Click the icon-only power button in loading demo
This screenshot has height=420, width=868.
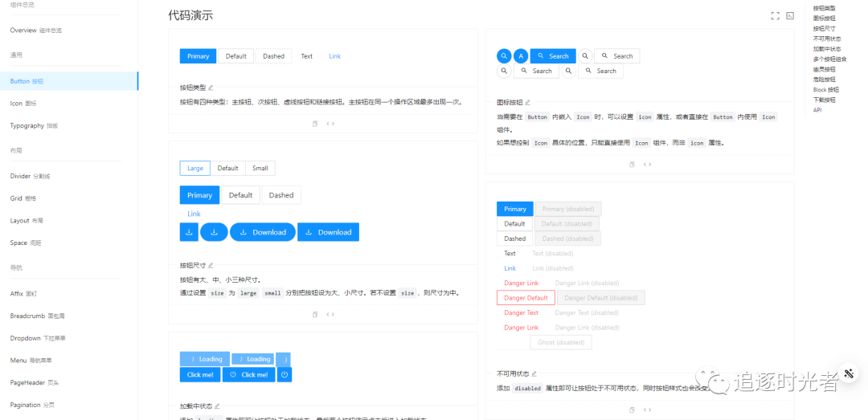(285, 374)
